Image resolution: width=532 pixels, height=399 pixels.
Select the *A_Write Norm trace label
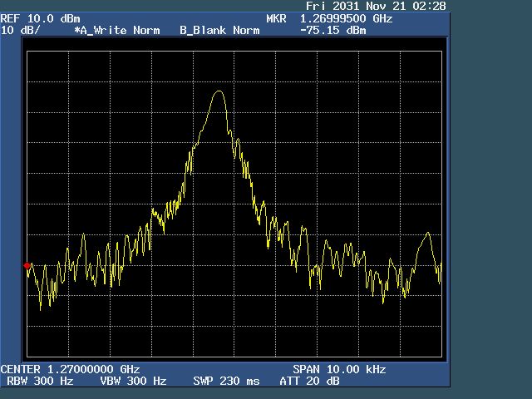pyautogui.click(x=117, y=30)
